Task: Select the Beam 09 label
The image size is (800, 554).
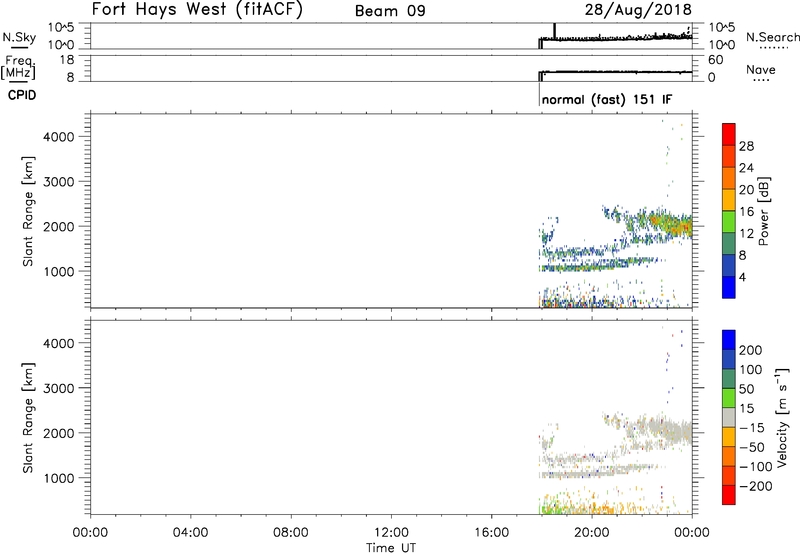Action: pos(390,11)
